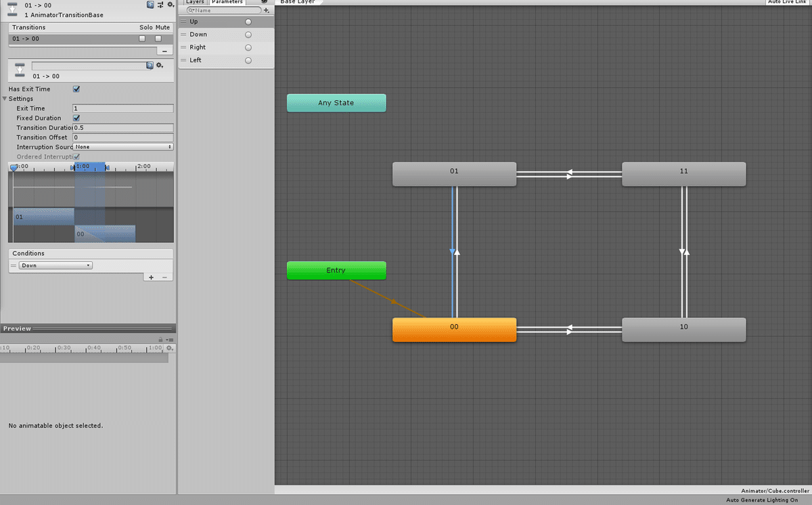Click the Transition Duration input field
Viewport: 812px width, 505px height.
[x=123, y=128]
